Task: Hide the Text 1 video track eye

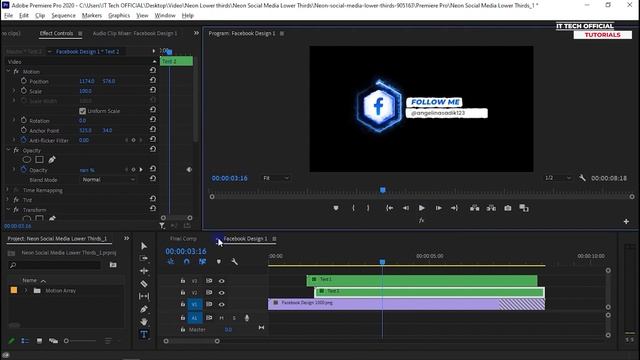Action: (221, 281)
